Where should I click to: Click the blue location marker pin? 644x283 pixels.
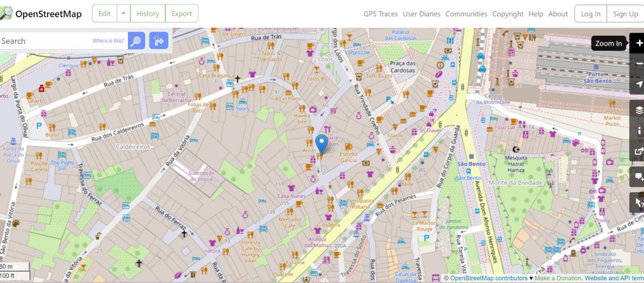(321, 144)
